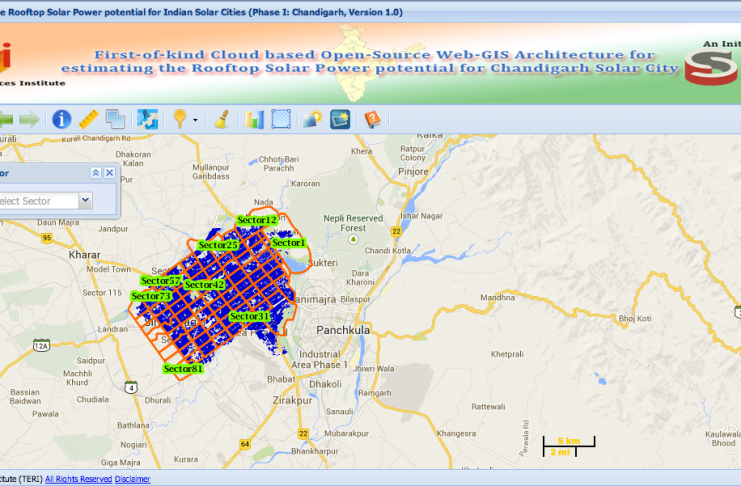Click Mubarakpur on the map

tap(346, 433)
